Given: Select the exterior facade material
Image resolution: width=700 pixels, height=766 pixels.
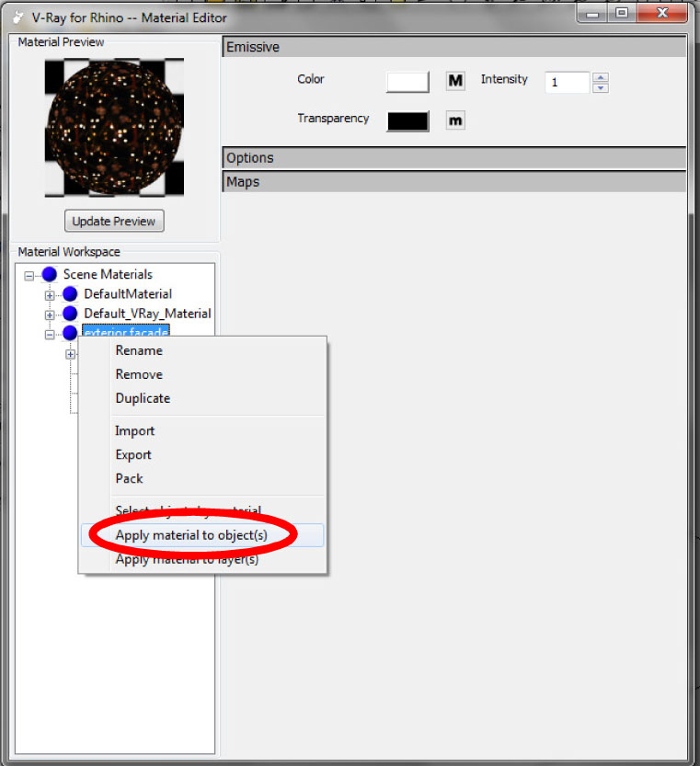Looking at the screenshot, I should tap(126, 331).
